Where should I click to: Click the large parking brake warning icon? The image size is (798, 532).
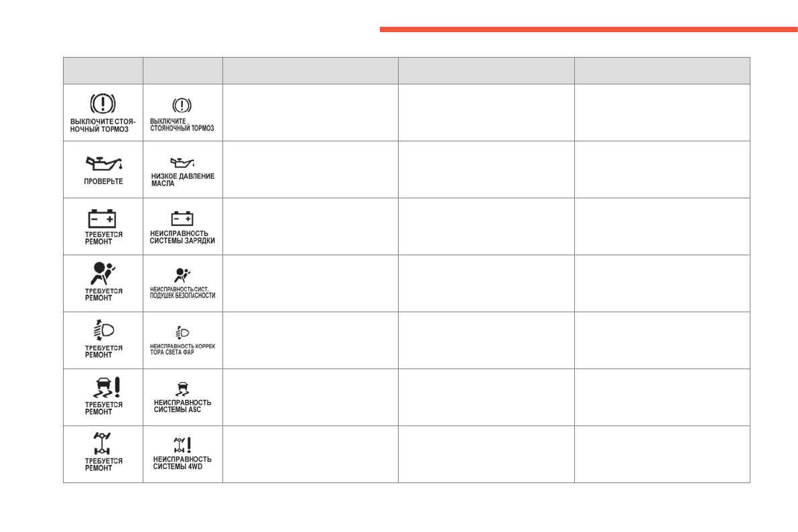tap(103, 104)
